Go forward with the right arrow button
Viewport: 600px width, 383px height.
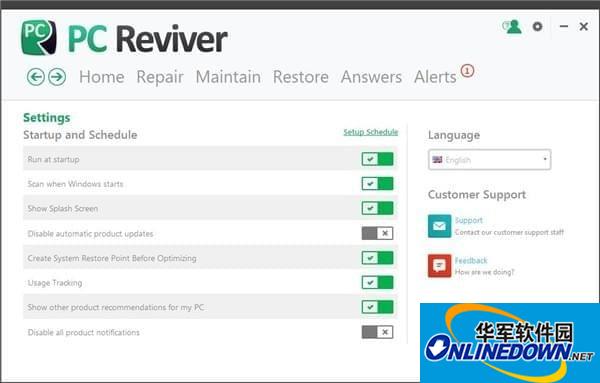pyautogui.click(x=57, y=77)
